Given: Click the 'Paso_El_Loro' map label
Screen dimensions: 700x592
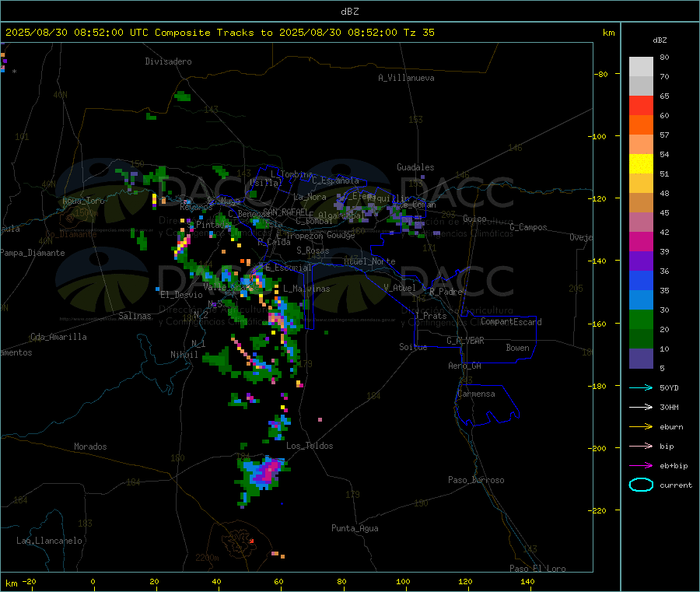Looking at the screenshot, I should click(x=538, y=569).
